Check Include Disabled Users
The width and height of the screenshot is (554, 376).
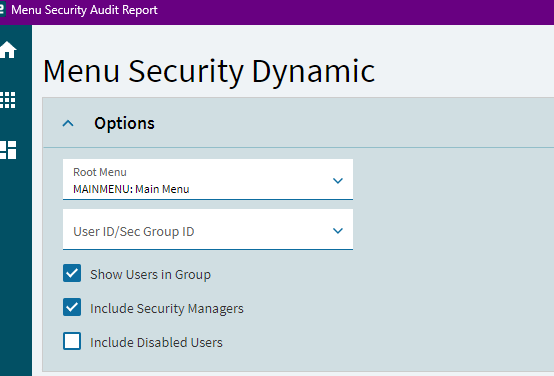point(72,341)
